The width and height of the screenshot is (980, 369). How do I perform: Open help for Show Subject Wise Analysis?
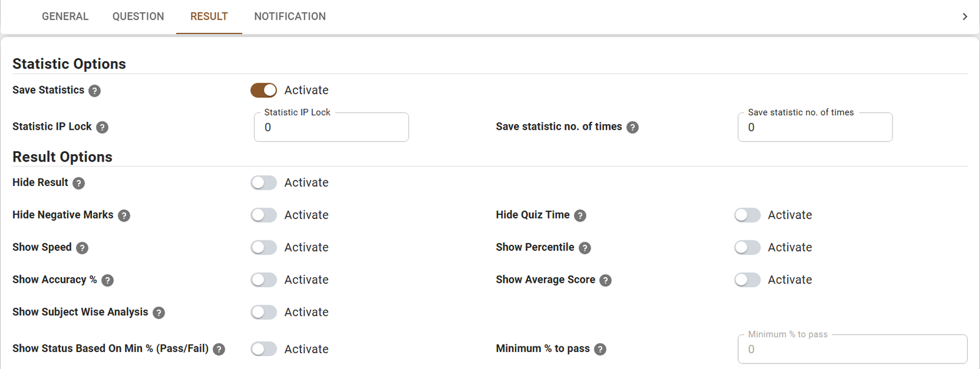159,313
